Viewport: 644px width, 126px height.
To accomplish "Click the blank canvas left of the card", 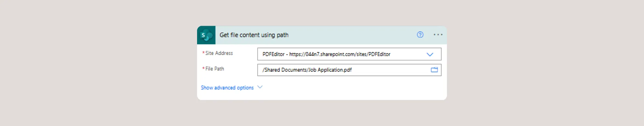I will 97,63.
